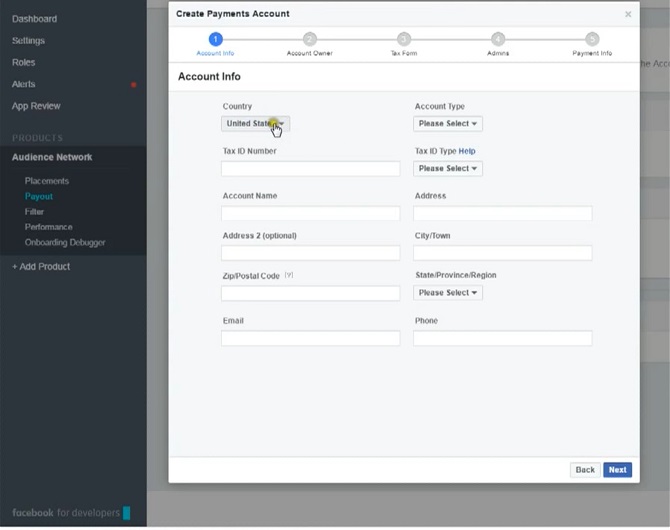The image size is (670, 530).
Task: Click + Add Product
Action: point(41,267)
